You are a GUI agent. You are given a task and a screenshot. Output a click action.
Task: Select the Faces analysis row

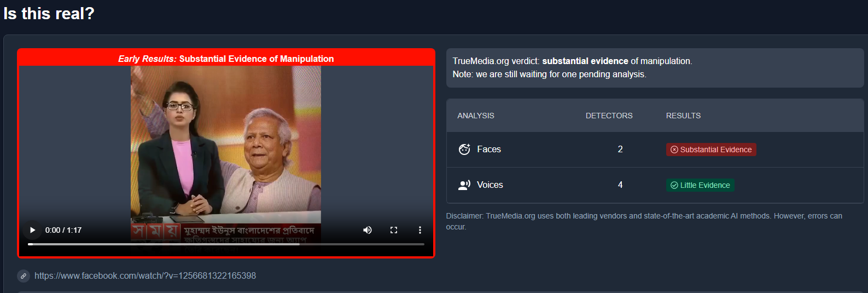pos(655,150)
